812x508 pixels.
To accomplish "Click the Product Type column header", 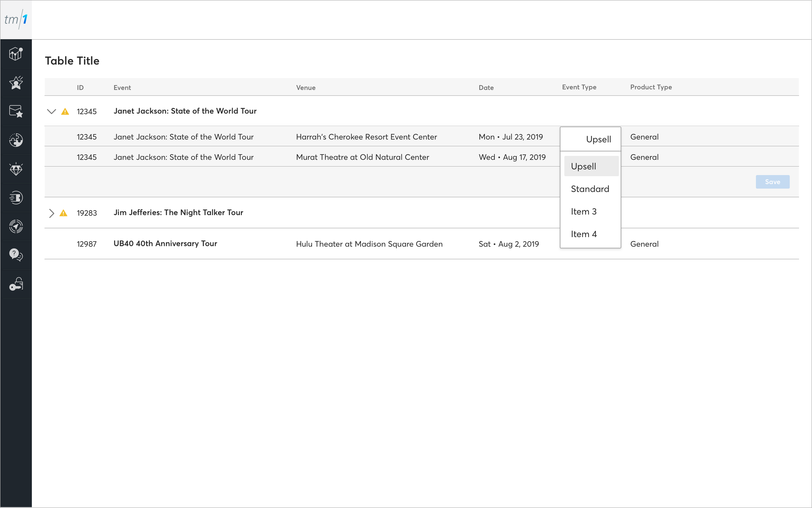I will click(651, 87).
